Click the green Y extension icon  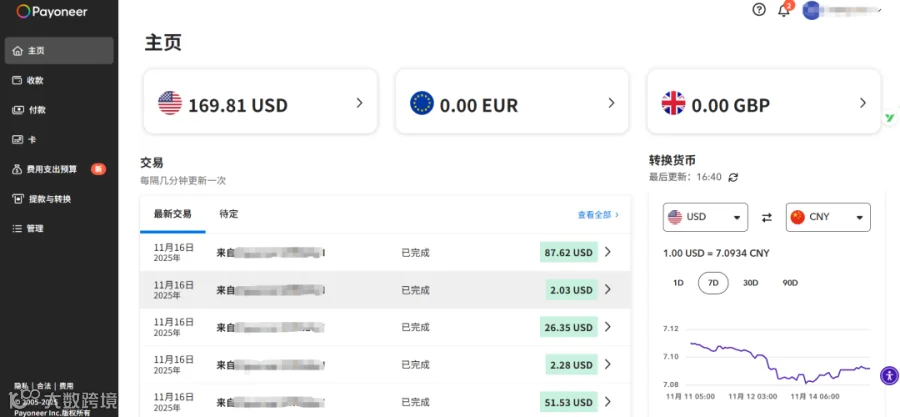tap(889, 118)
